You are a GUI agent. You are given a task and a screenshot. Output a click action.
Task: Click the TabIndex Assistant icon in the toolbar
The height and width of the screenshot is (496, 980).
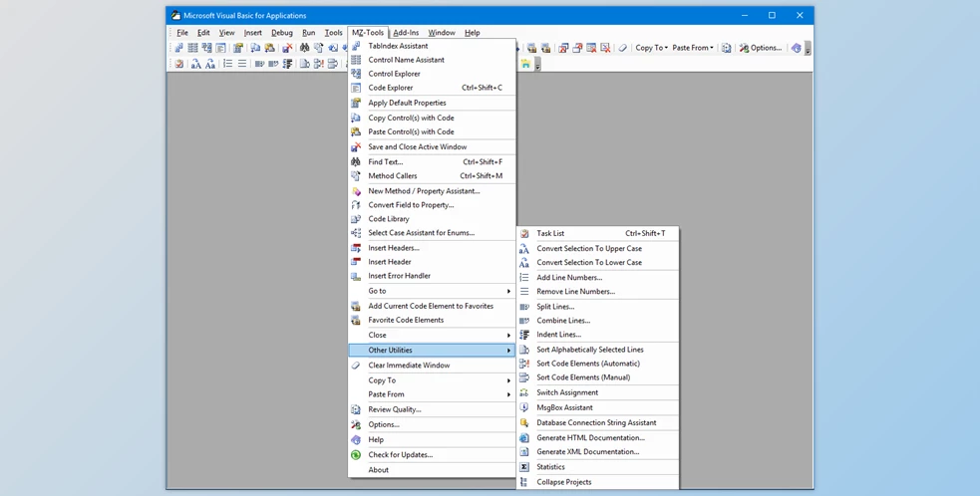(x=178, y=48)
